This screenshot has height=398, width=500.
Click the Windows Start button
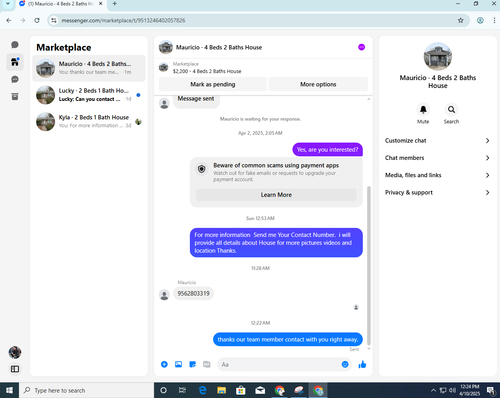click(x=9, y=390)
